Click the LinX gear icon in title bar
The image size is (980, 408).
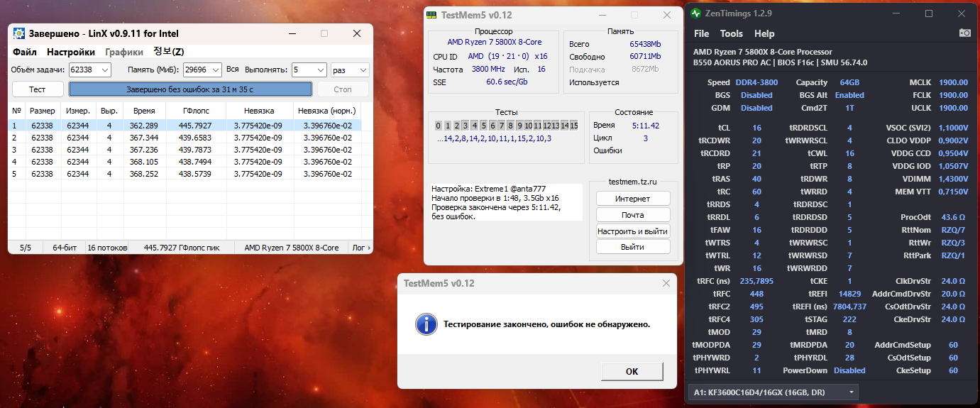click(x=19, y=33)
